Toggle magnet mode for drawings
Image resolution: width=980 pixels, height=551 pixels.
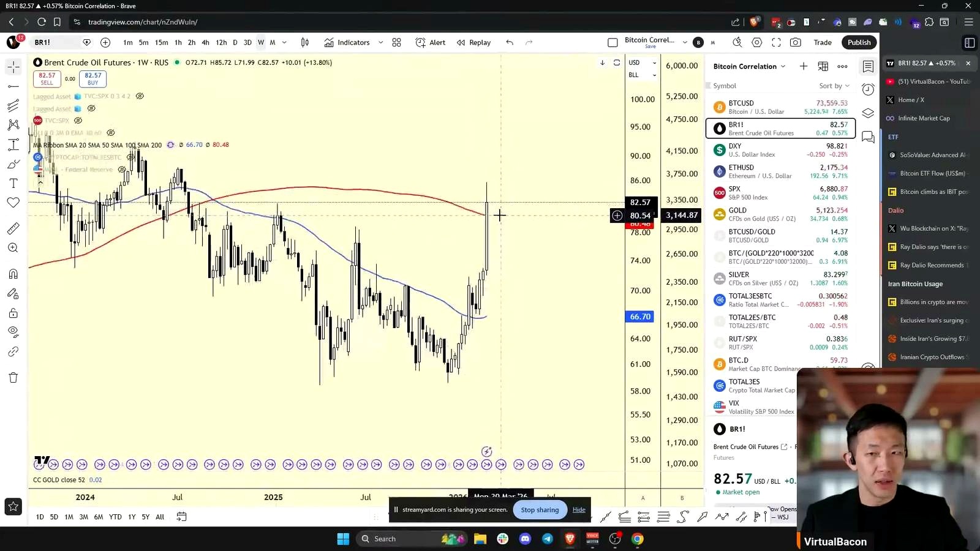pyautogui.click(x=13, y=274)
